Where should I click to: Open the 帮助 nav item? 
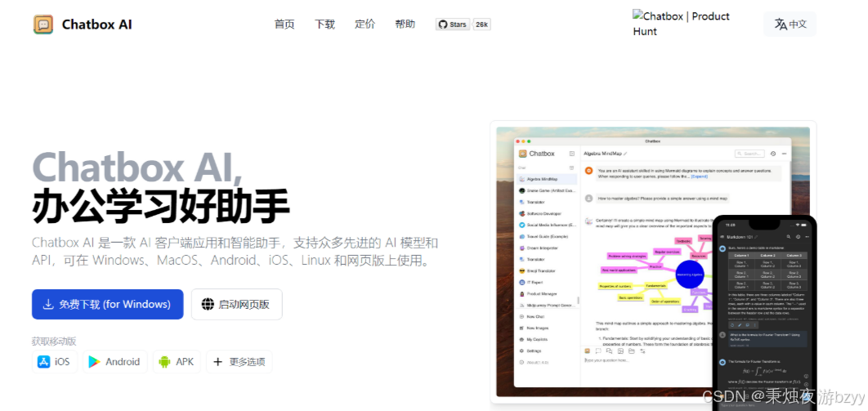point(405,25)
